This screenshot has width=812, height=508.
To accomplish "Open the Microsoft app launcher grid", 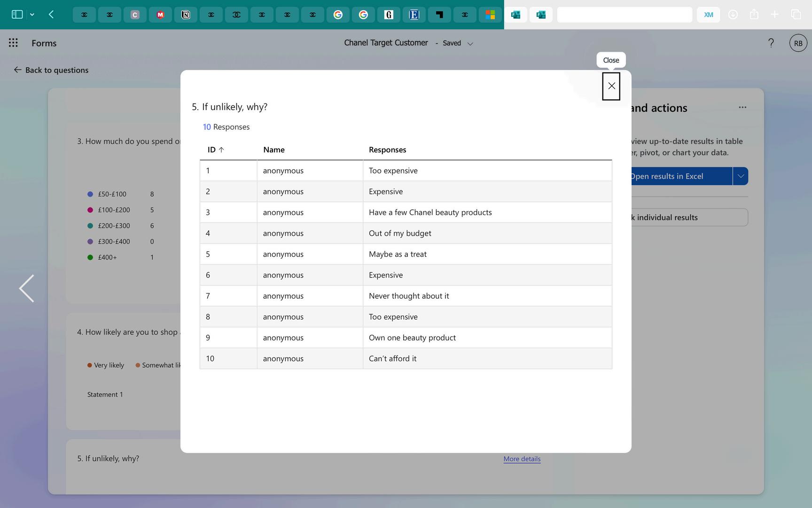I will coord(13,43).
